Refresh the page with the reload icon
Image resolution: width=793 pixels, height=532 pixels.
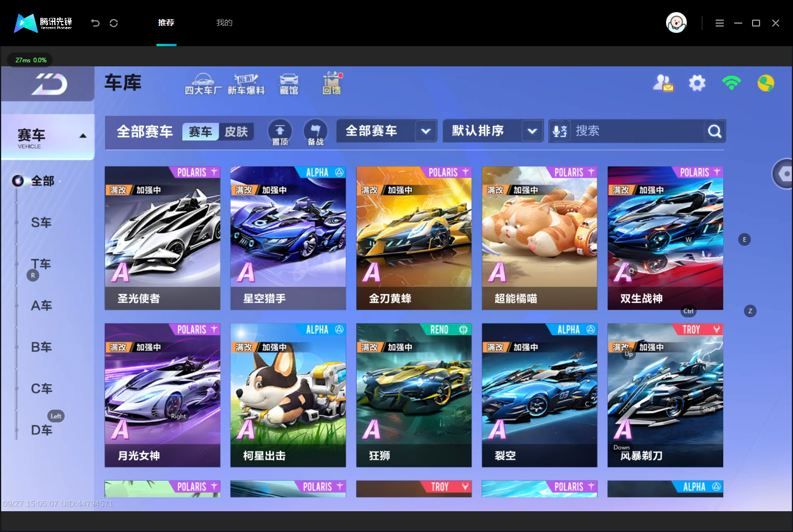(114, 23)
